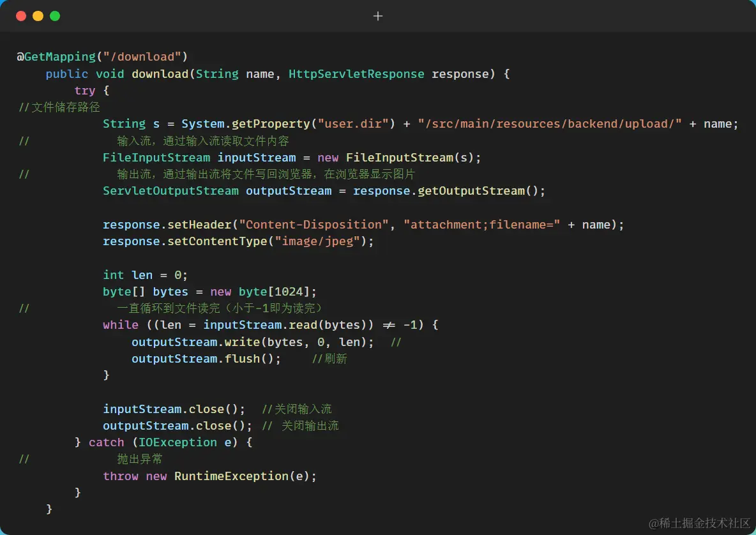The height and width of the screenshot is (535, 756).
Task: Click the plus icon in the title bar
Action: tap(378, 16)
